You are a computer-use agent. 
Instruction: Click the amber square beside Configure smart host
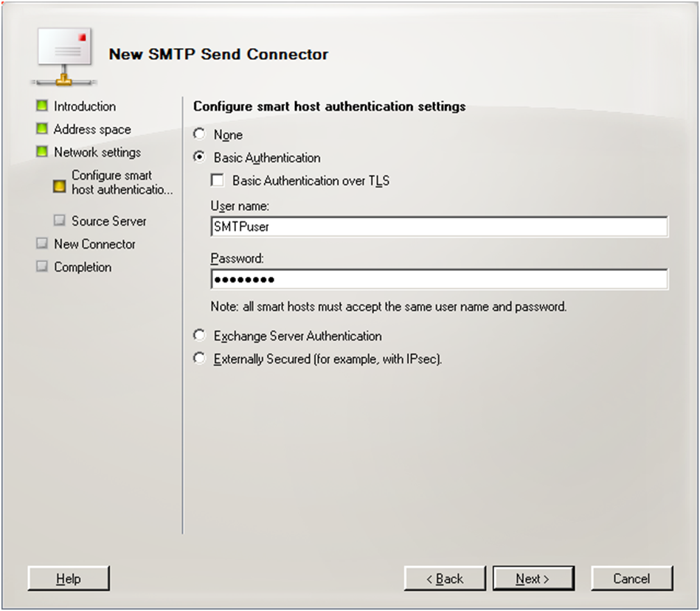(x=60, y=186)
